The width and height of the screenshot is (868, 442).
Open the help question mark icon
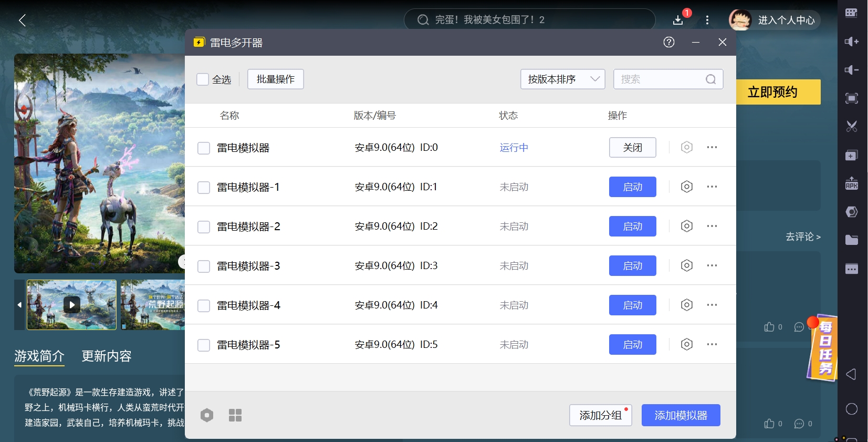(x=668, y=42)
